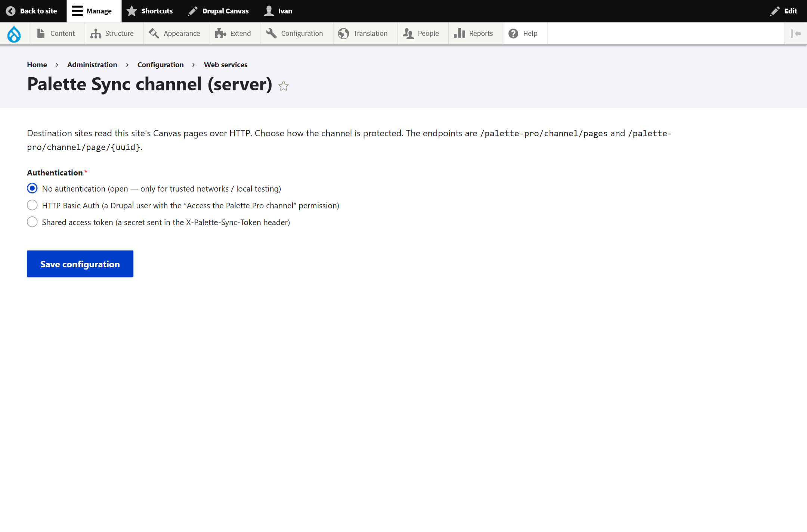Click the Appearance paintbrush icon

[154, 34]
